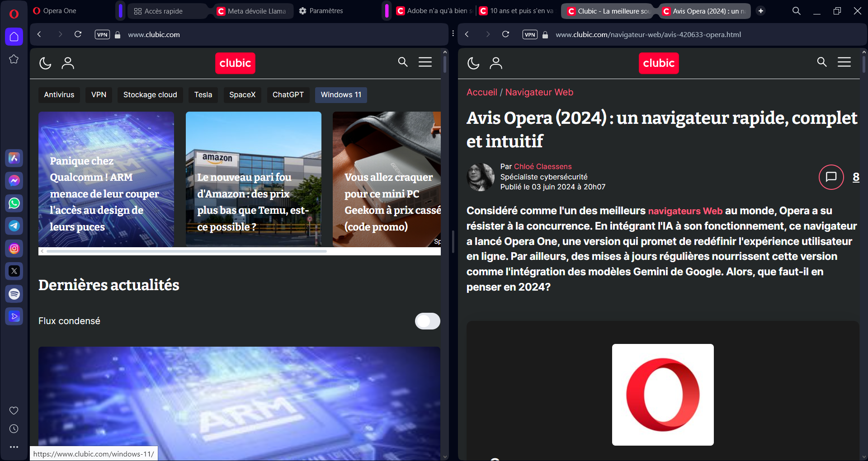The height and width of the screenshot is (461, 868).
Task: Open the Navigateur Web breadcrumb link
Action: click(x=539, y=92)
